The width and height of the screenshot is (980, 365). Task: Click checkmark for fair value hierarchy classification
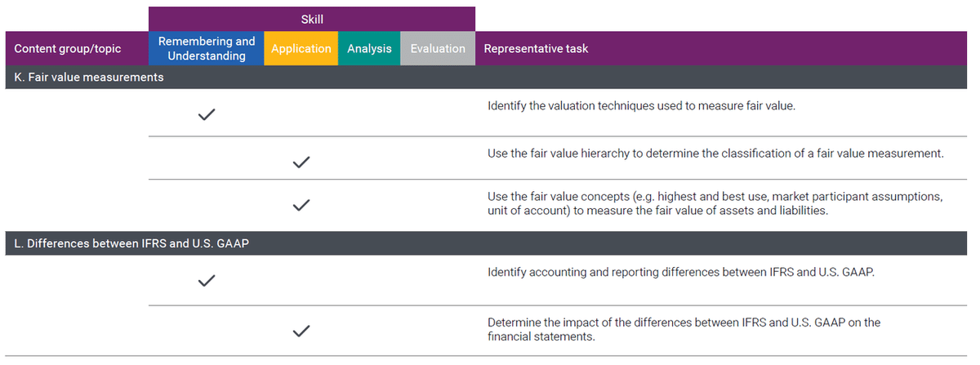[301, 162]
